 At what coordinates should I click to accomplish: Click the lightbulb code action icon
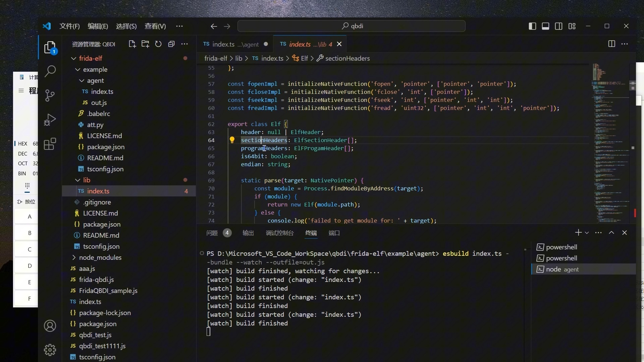[232, 140]
